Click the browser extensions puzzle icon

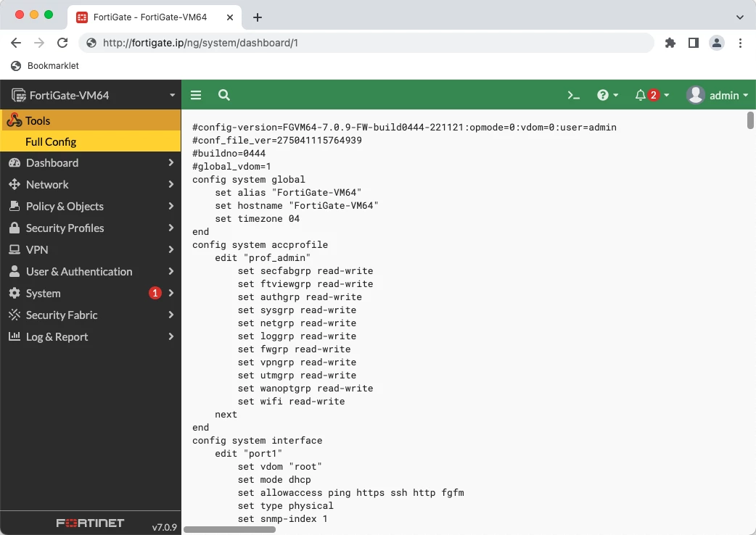tap(670, 43)
